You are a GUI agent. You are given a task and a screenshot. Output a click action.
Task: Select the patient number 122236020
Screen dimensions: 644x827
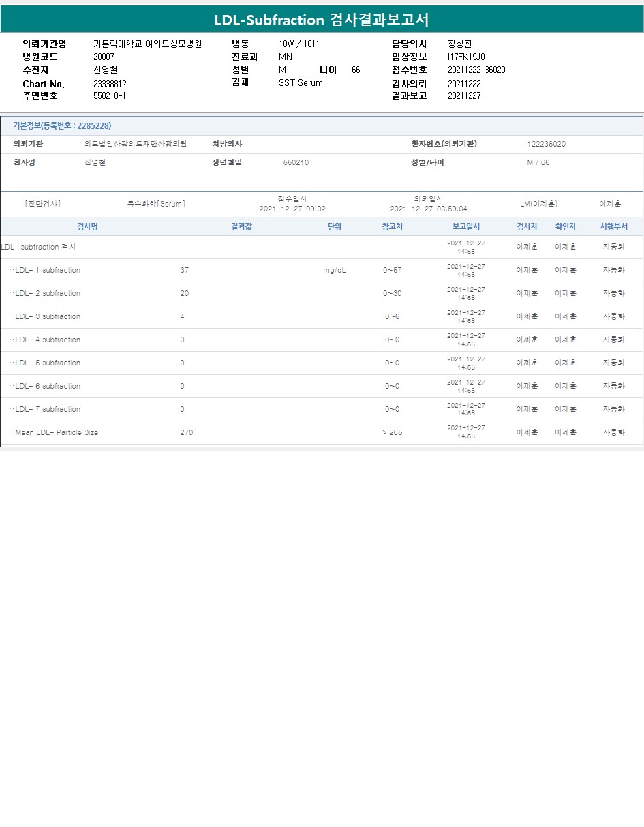547,145
